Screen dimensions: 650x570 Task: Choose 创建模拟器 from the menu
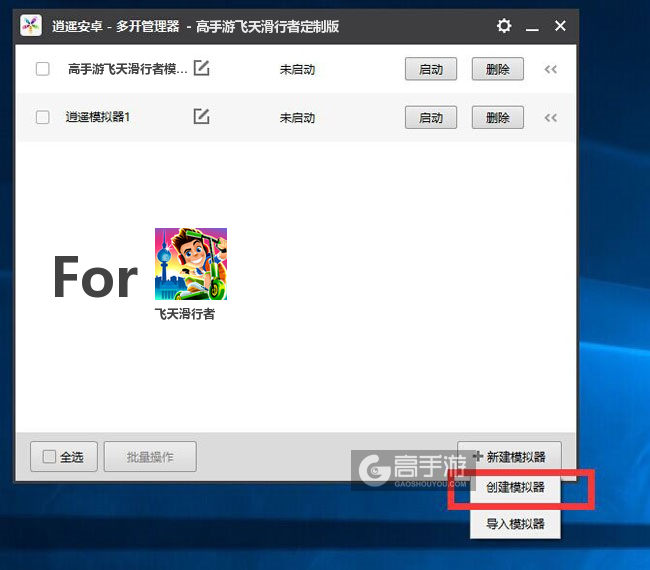(515, 487)
